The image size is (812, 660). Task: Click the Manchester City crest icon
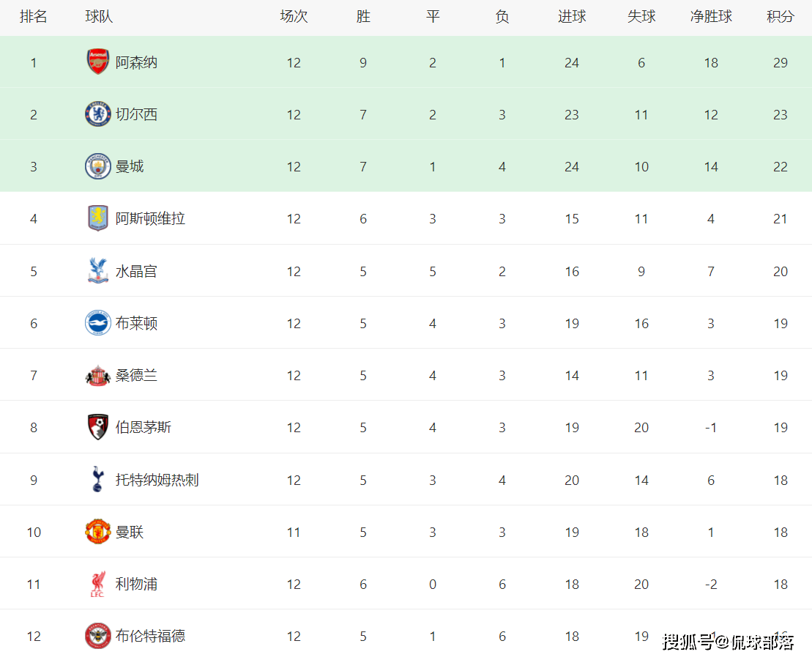97,167
